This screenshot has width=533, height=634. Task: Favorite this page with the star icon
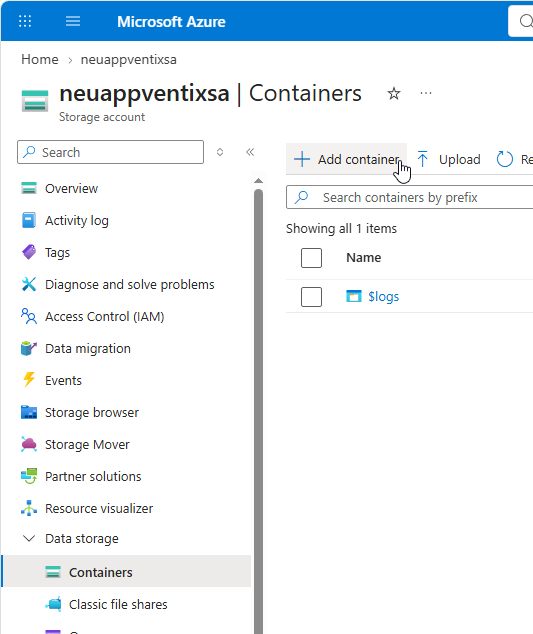(x=394, y=93)
